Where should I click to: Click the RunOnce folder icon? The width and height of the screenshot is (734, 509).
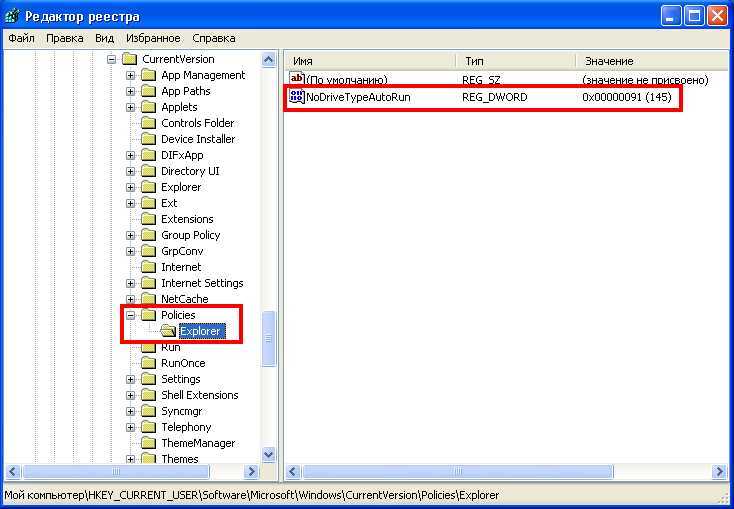coord(148,363)
